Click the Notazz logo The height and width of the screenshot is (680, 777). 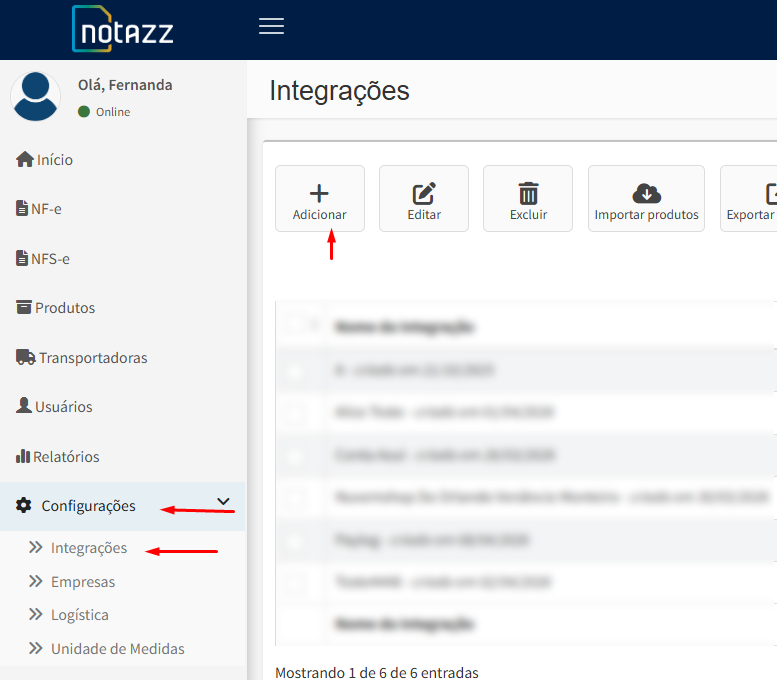(x=123, y=29)
